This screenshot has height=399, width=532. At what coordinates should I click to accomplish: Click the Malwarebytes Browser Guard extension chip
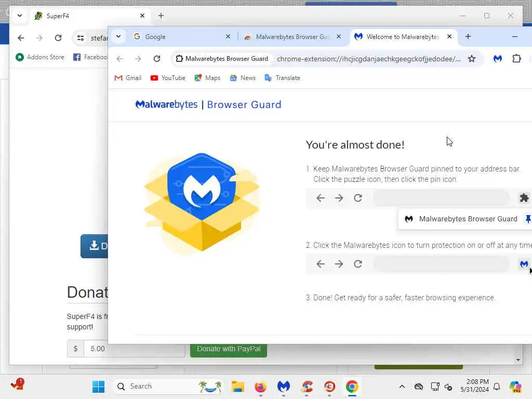click(222, 59)
